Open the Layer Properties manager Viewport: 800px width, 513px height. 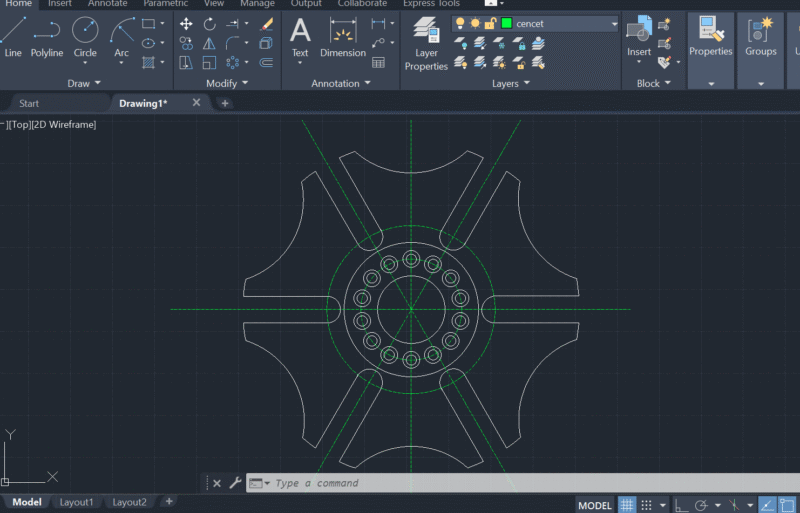(x=426, y=43)
